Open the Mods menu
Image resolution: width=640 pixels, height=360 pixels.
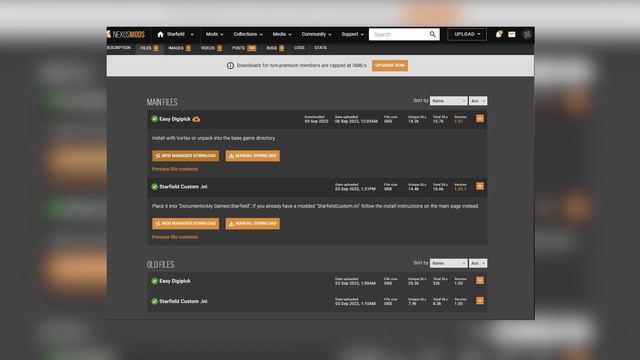point(214,34)
